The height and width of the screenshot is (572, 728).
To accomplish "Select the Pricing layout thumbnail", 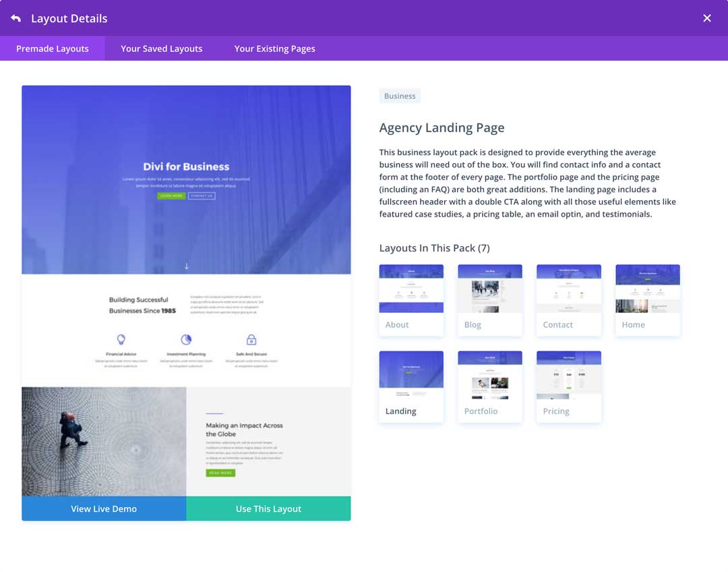I will [x=569, y=387].
